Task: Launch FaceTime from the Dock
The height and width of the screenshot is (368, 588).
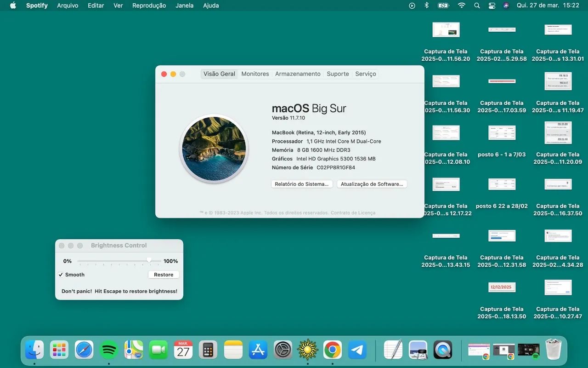Action: 158,350
